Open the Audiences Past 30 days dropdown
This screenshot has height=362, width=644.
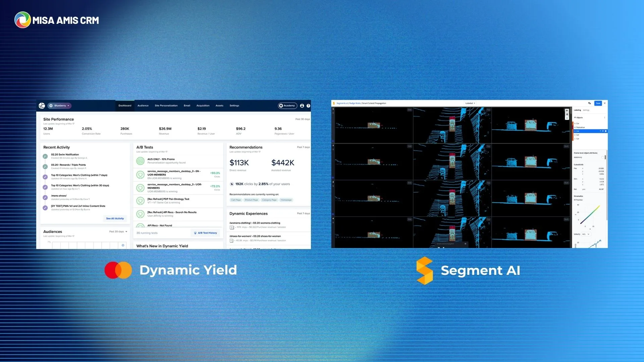coord(118,232)
